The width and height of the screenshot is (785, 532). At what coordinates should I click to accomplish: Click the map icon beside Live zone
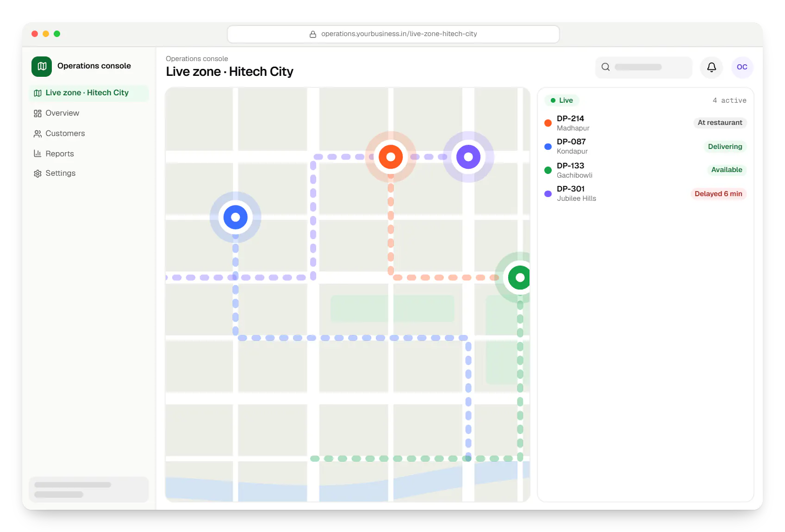point(37,93)
